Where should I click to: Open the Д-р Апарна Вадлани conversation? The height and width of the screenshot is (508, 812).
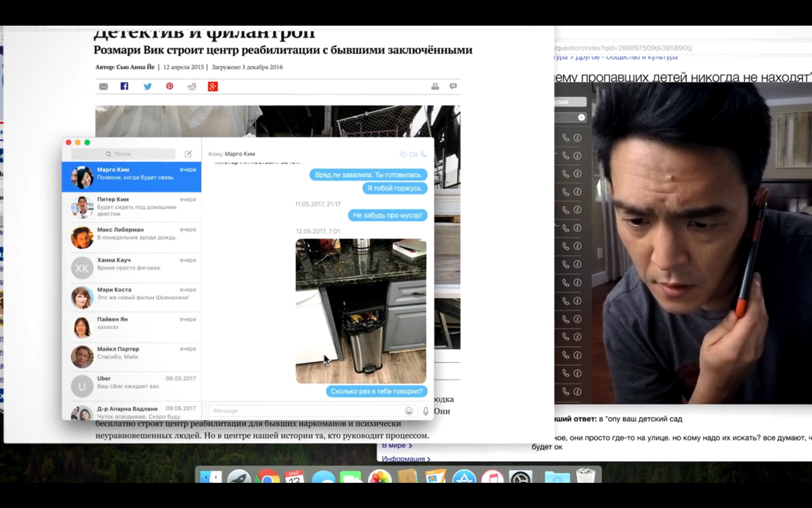(131, 411)
